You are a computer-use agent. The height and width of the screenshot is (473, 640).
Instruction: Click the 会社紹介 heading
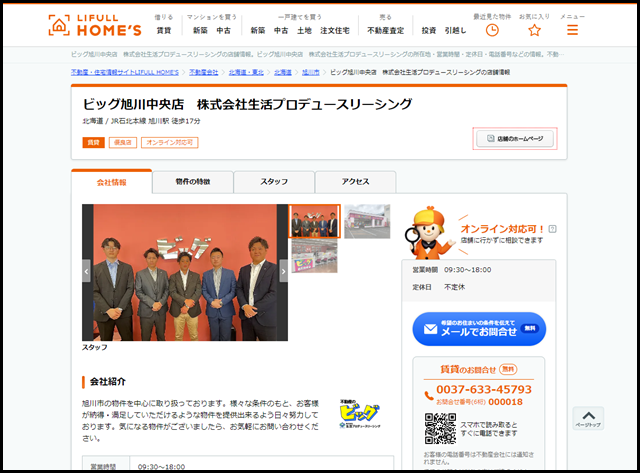point(108,382)
